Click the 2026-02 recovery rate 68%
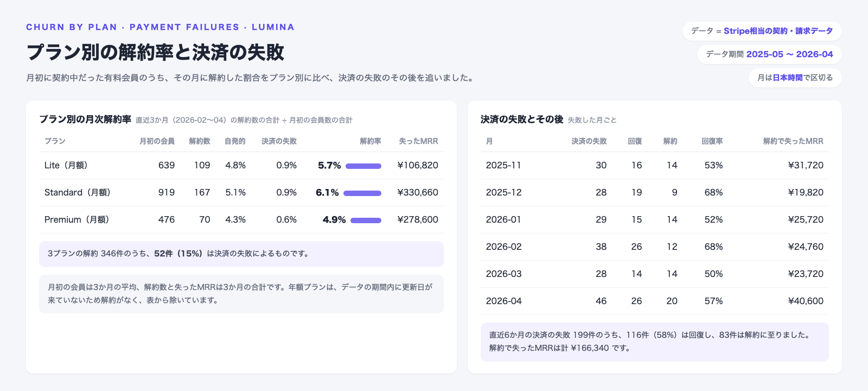The width and height of the screenshot is (868, 391). coord(713,247)
